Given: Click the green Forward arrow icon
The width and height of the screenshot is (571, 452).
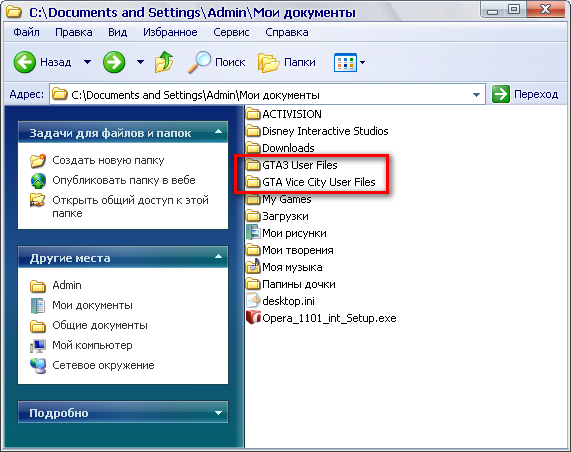Looking at the screenshot, I should [114, 62].
